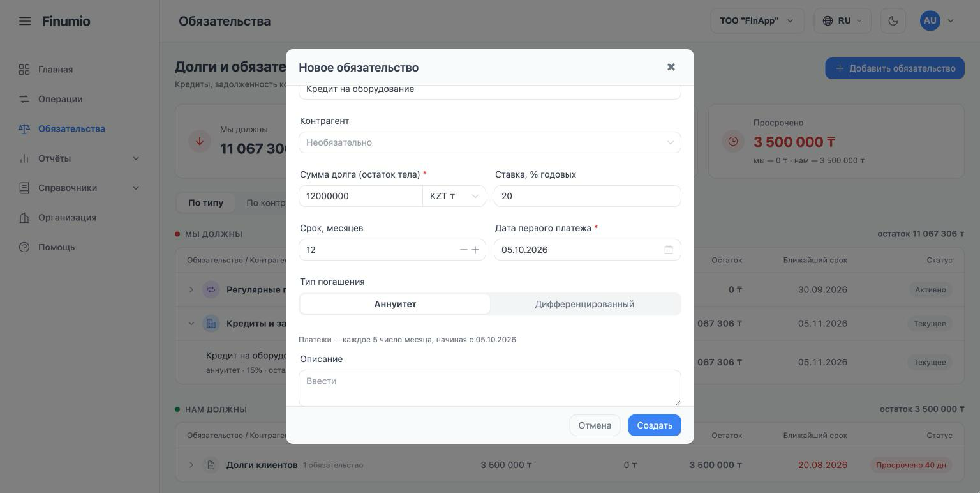Viewport: 980px width, 493px height.
Task: Click the Сумма долга input field
Action: [x=360, y=196]
